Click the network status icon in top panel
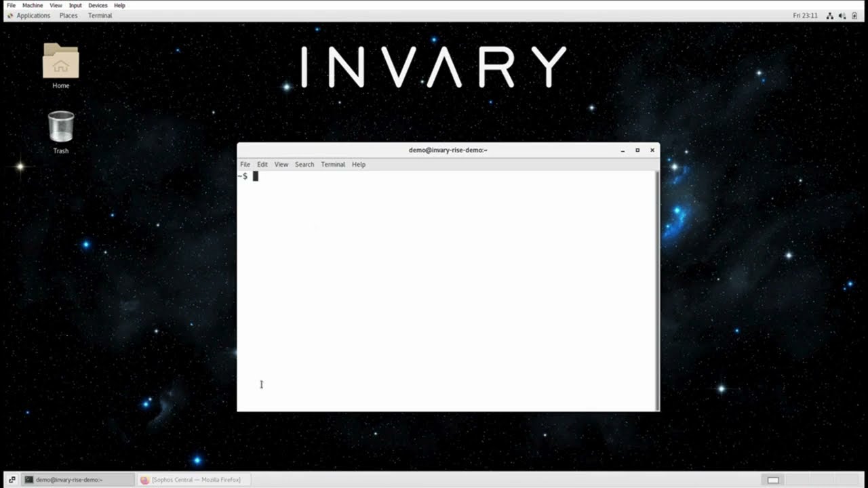 pos(830,16)
